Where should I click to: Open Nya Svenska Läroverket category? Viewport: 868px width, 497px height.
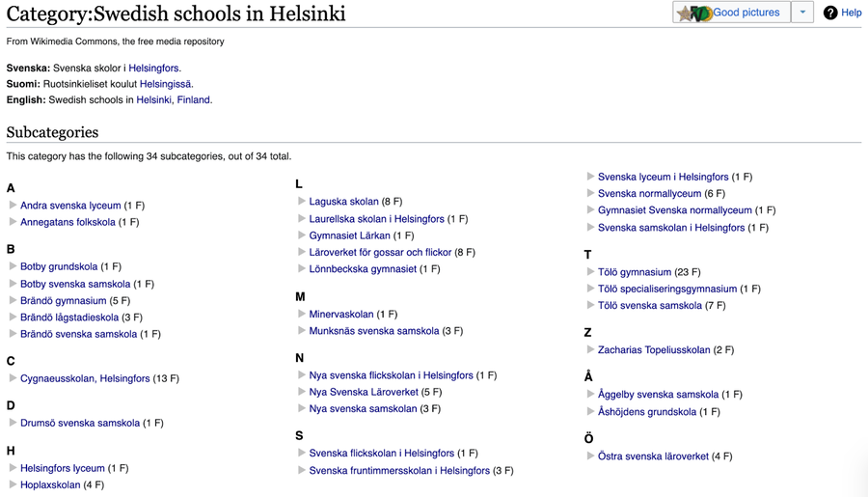pyautogui.click(x=364, y=392)
